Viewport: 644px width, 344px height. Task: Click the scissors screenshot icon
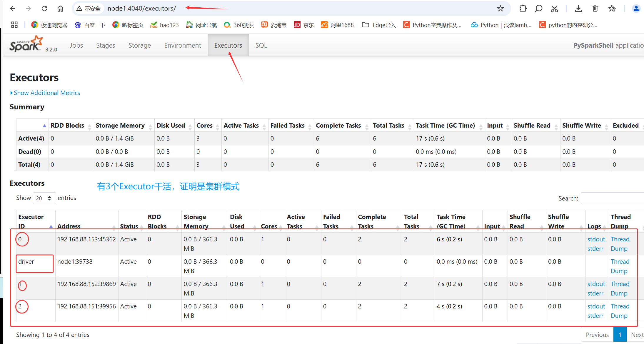pyautogui.click(x=554, y=9)
